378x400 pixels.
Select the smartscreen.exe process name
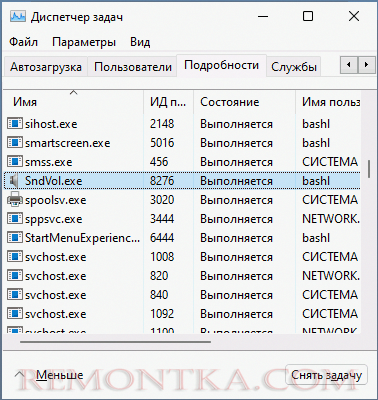click(x=68, y=143)
